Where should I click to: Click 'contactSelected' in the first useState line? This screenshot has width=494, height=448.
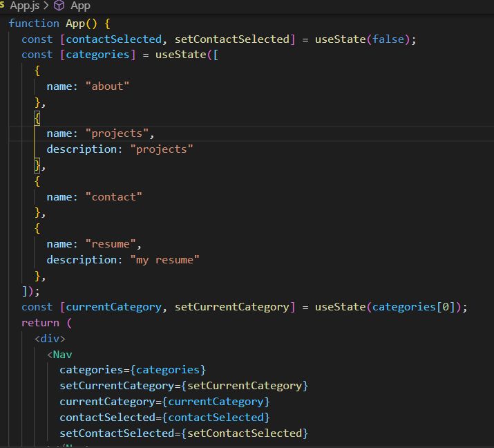coord(114,39)
